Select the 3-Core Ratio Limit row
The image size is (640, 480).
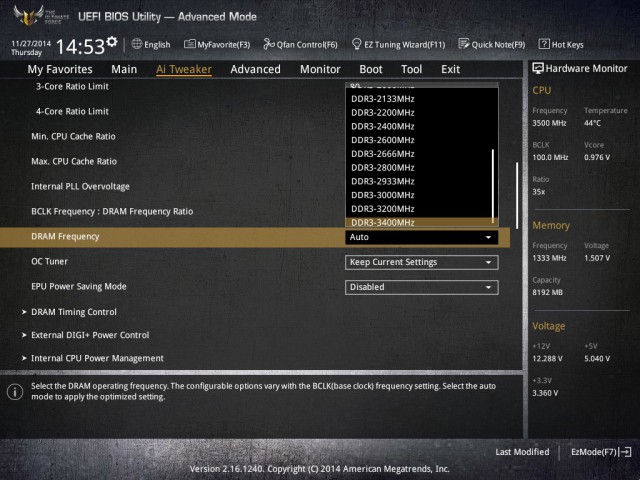(x=72, y=87)
